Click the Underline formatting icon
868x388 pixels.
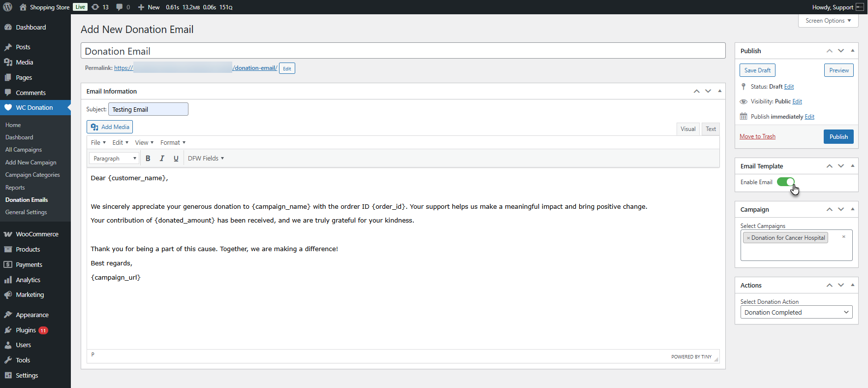point(176,159)
